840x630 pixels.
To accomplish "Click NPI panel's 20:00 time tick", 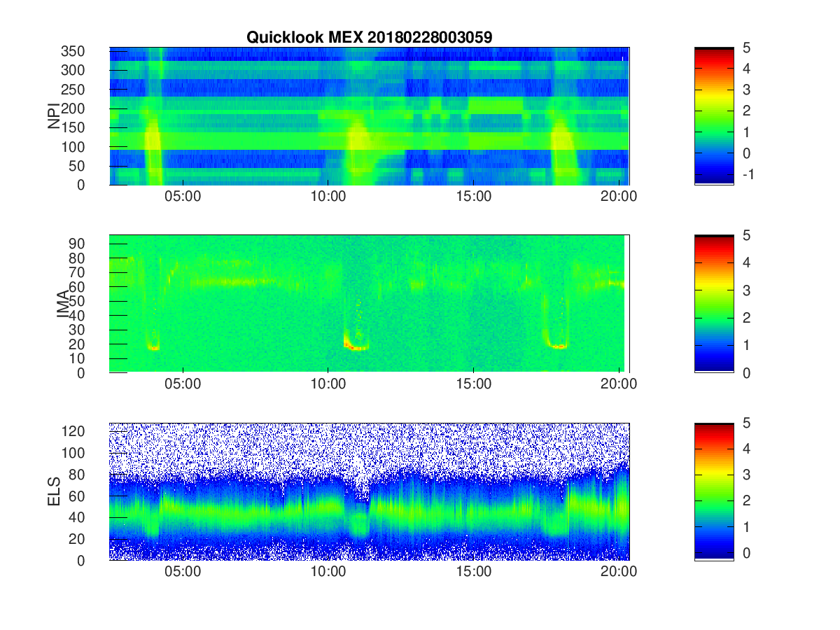I will pos(619,196).
